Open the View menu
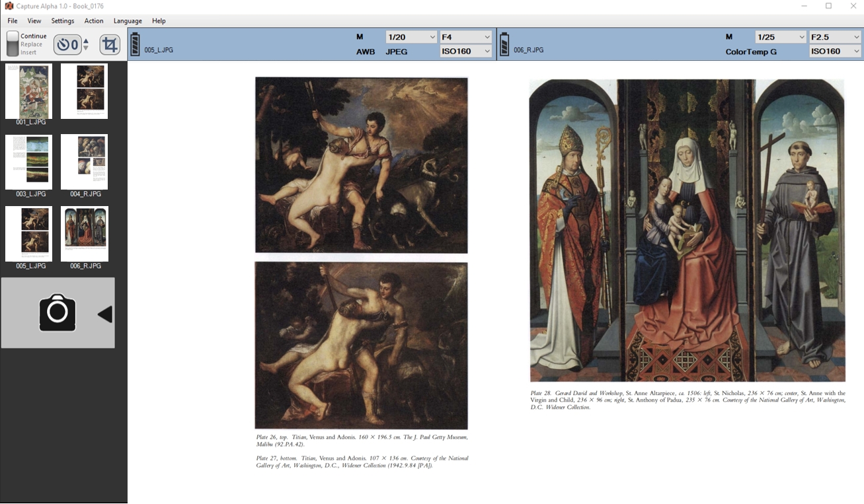The height and width of the screenshot is (504, 864). (34, 21)
